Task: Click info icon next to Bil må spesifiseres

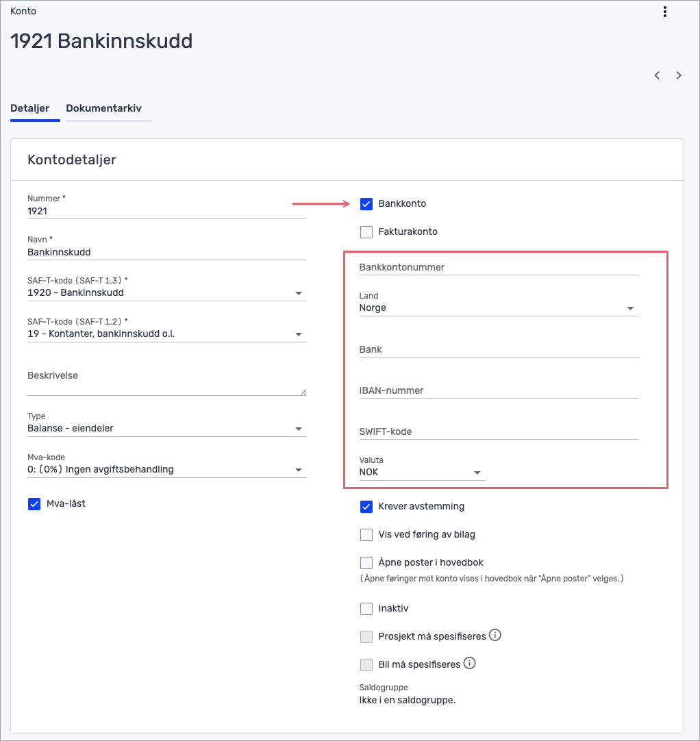Action: 470,664
